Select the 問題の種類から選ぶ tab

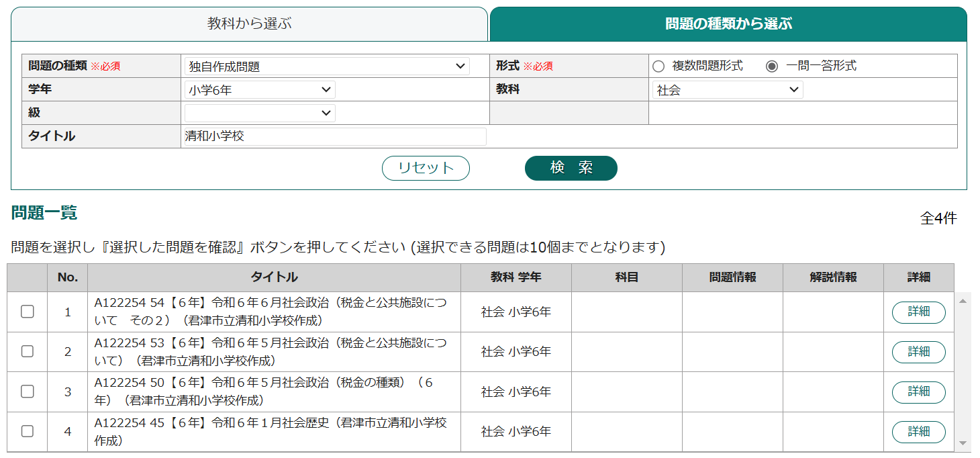tap(728, 24)
